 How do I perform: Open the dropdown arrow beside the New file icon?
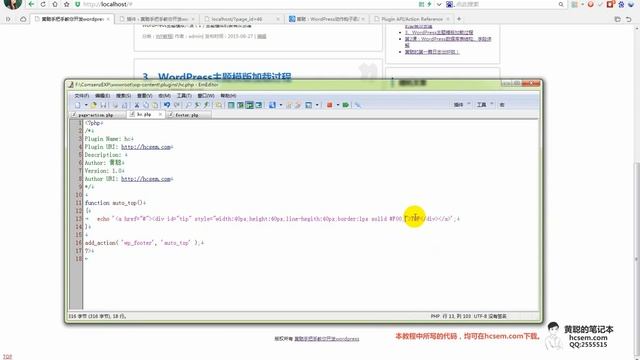(x=86, y=105)
